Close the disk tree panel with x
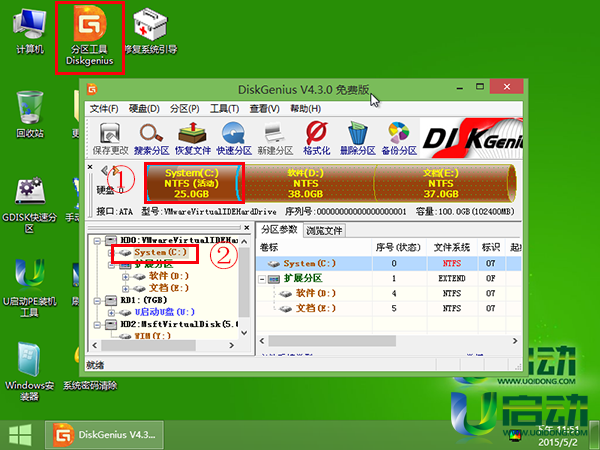Image resolution: width=600 pixels, height=450 pixels. pos(247,228)
